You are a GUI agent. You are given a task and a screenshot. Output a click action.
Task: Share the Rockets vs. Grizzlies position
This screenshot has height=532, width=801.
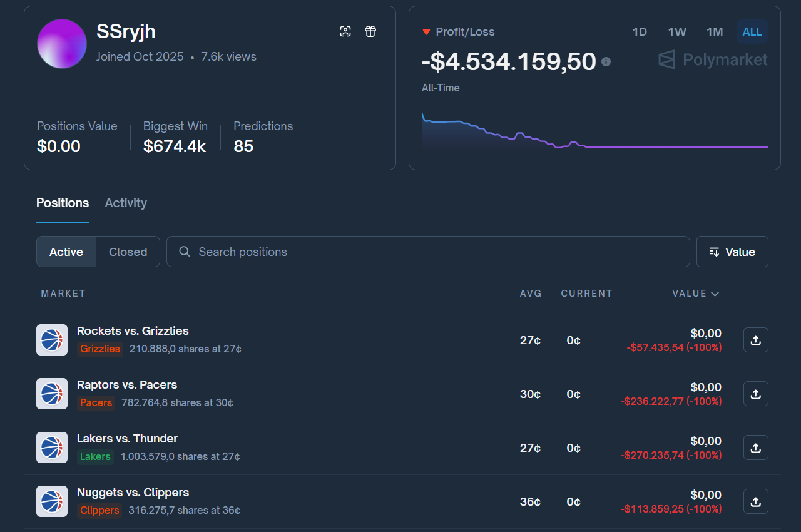(755, 340)
